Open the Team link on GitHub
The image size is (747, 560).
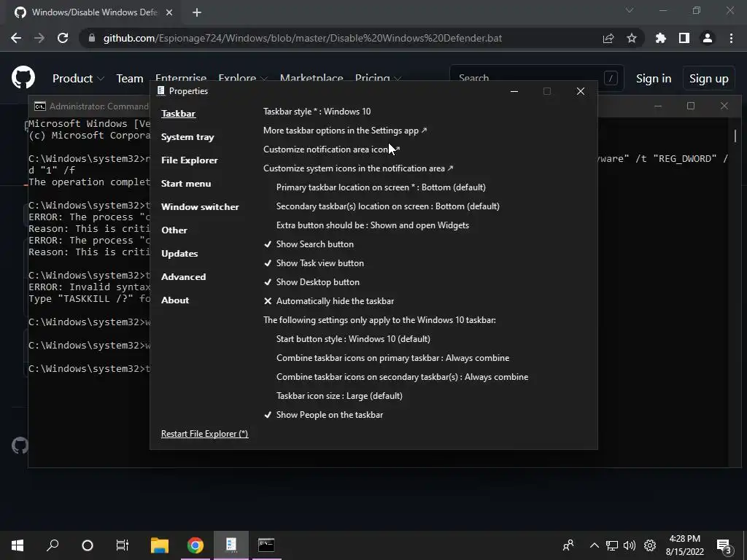pos(130,79)
